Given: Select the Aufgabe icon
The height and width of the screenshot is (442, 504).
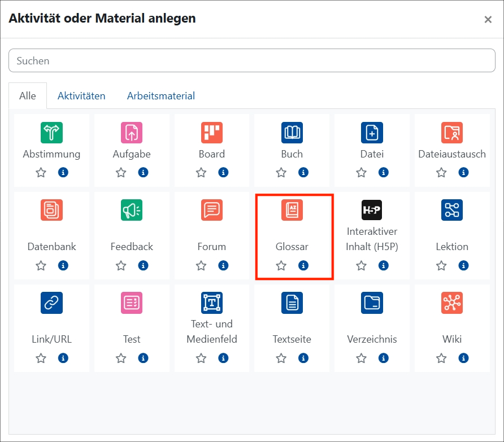Looking at the screenshot, I should [132, 133].
